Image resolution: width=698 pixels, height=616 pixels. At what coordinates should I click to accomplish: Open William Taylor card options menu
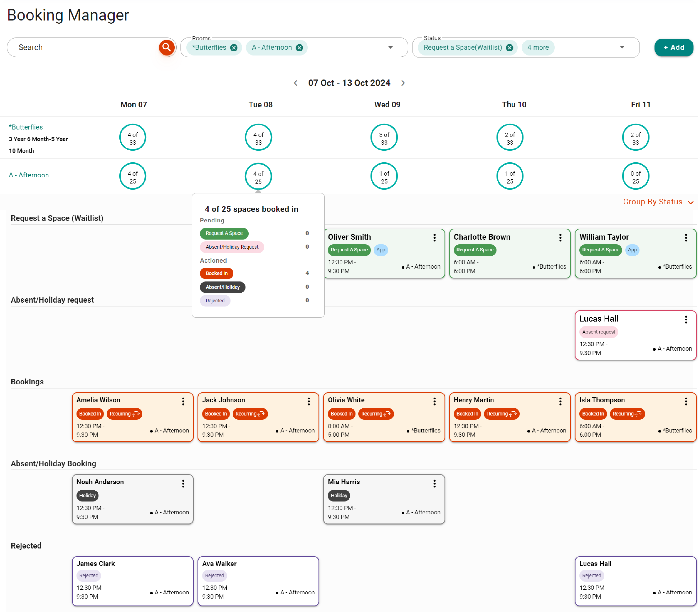[x=686, y=238]
